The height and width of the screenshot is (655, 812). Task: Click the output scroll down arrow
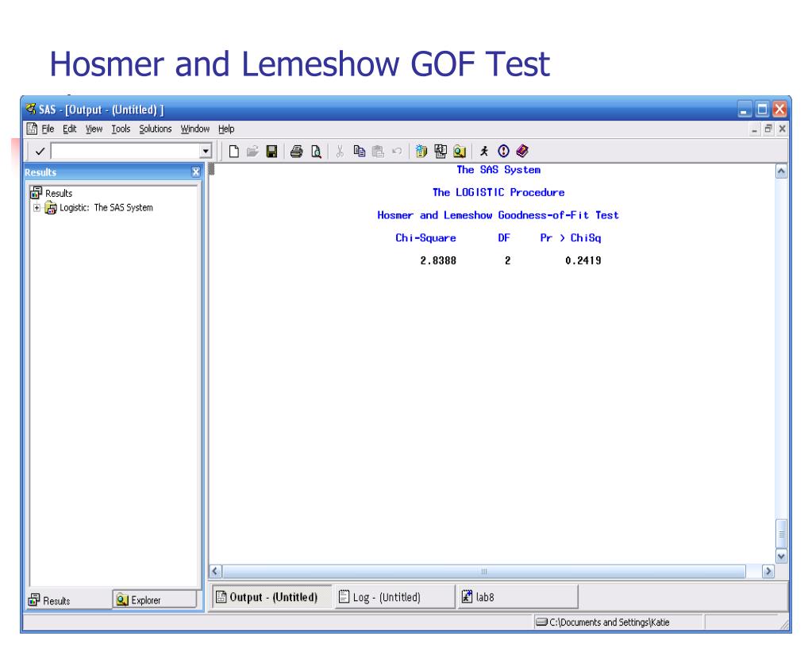782,557
